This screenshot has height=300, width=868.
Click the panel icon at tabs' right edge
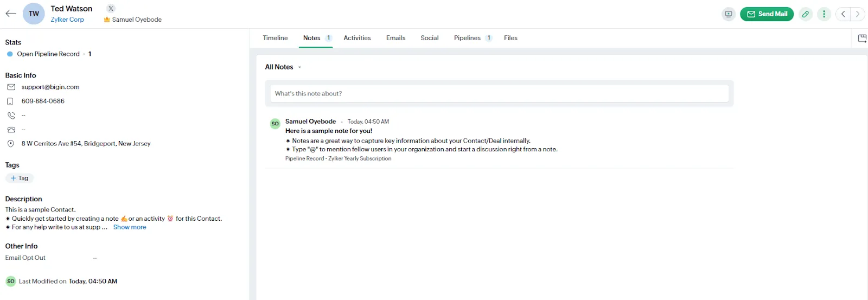862,38
